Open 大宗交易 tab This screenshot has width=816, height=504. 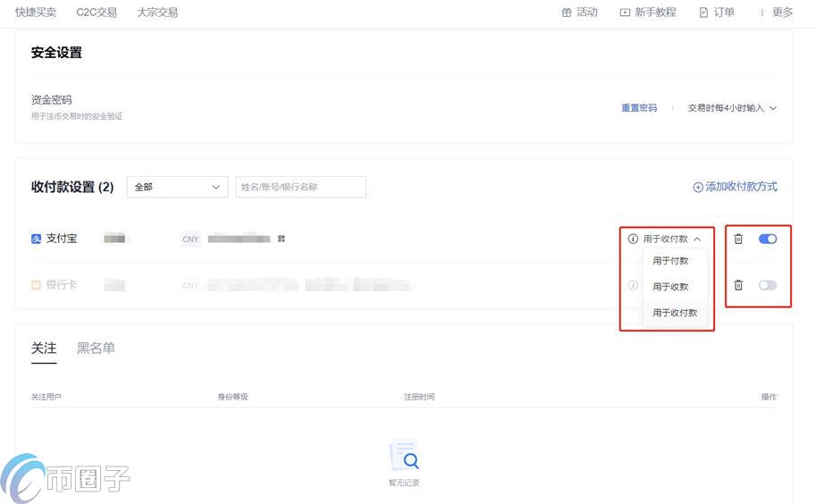tap(157, 12)
